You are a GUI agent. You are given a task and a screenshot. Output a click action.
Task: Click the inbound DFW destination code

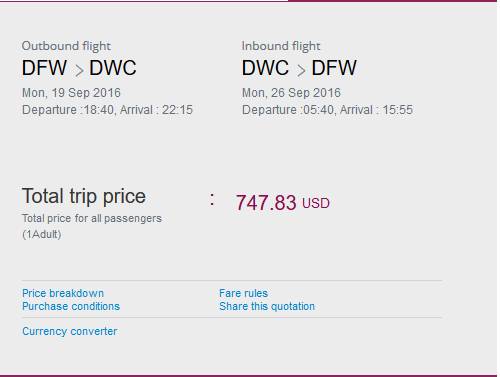[334, 68]
